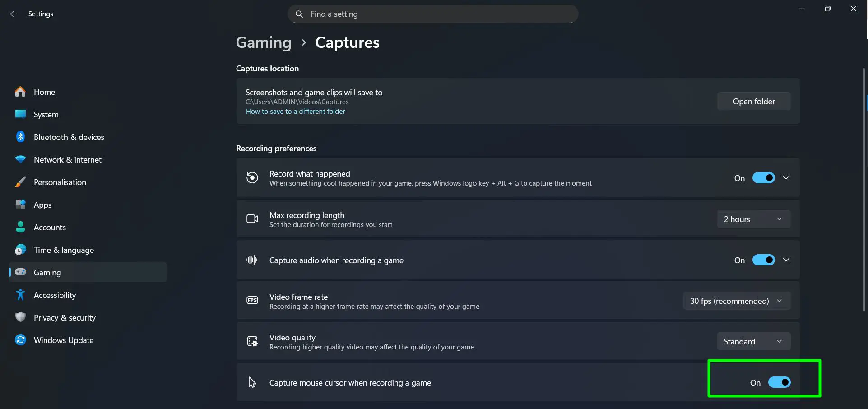
Task: Click the mouse cursor capture icon
Action: (252, 382)
